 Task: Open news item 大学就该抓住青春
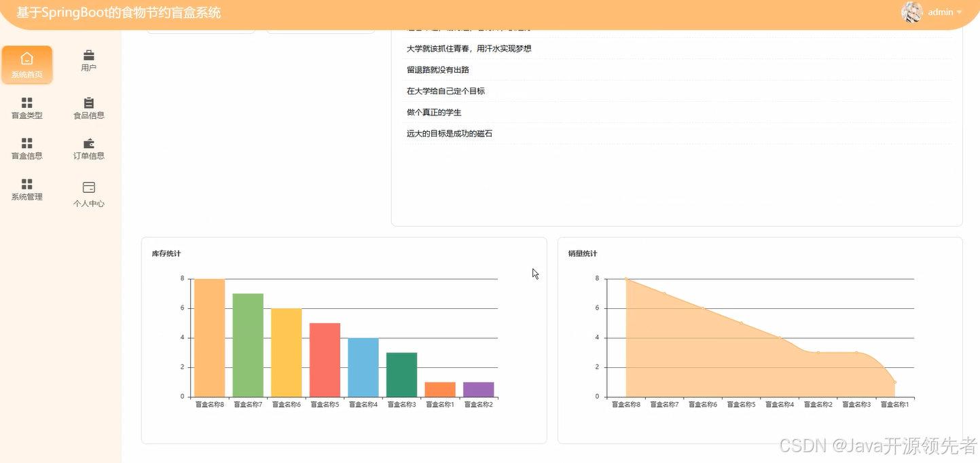pyautogui.click(x=469, y=49)
